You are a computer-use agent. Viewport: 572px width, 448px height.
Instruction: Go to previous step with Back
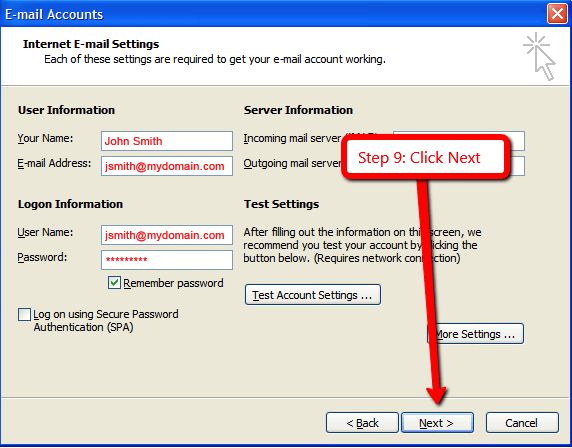pos(362,423)
